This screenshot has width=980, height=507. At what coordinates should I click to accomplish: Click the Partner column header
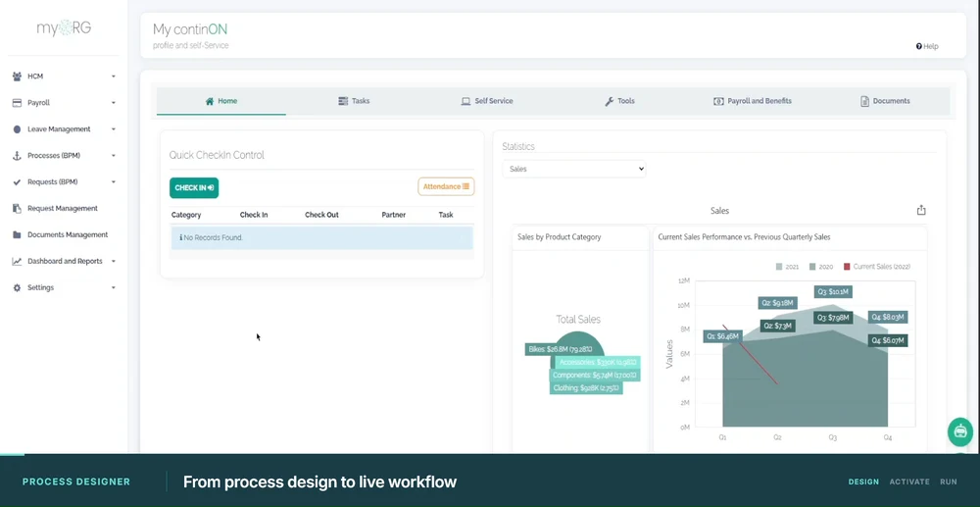coord(394,215)
